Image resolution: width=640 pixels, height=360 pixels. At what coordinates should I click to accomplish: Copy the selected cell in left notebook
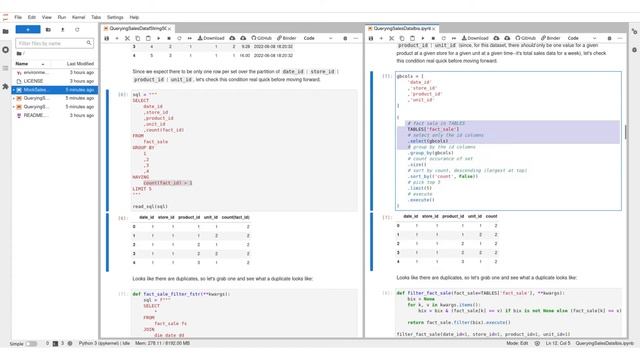(138, 38)
